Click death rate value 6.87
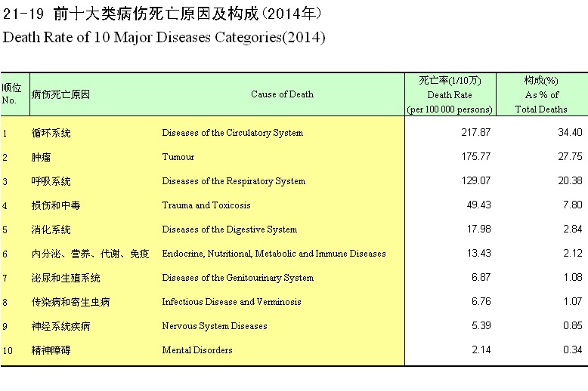 [481, 278]
